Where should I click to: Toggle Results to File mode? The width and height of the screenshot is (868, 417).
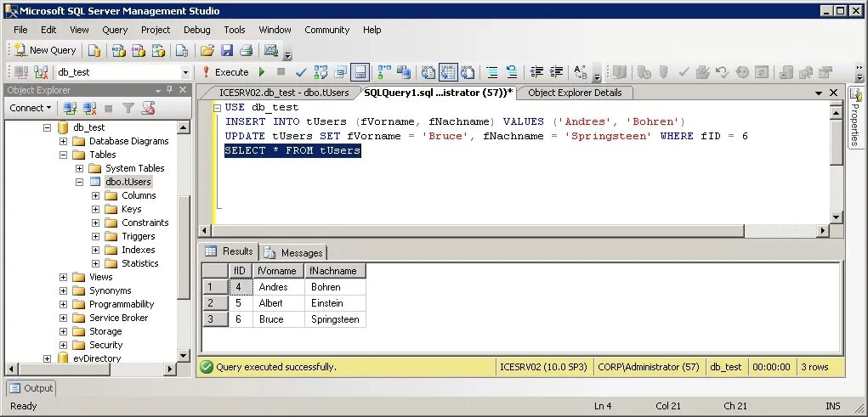pyautogui.click(x=468, y=72)
